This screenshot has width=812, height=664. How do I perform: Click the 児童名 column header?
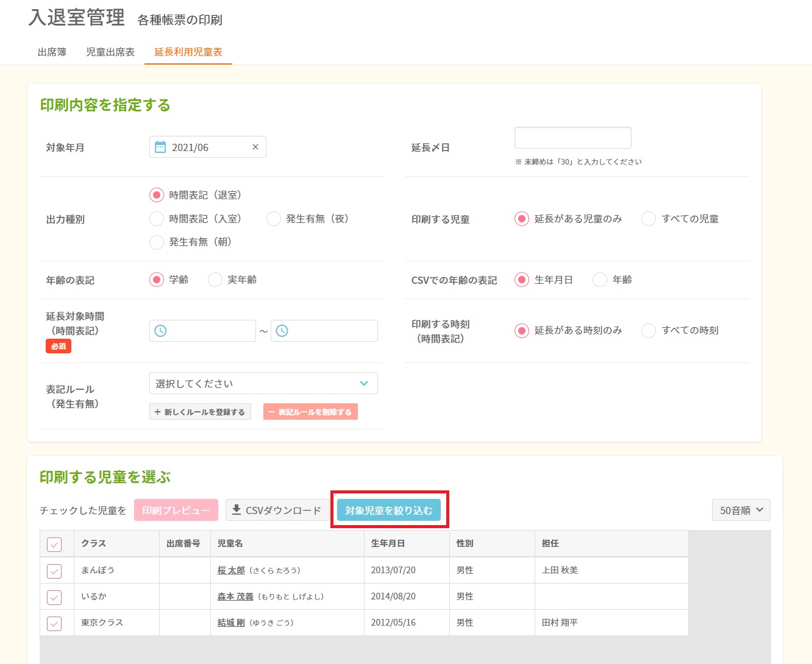[x=287, y=543]
